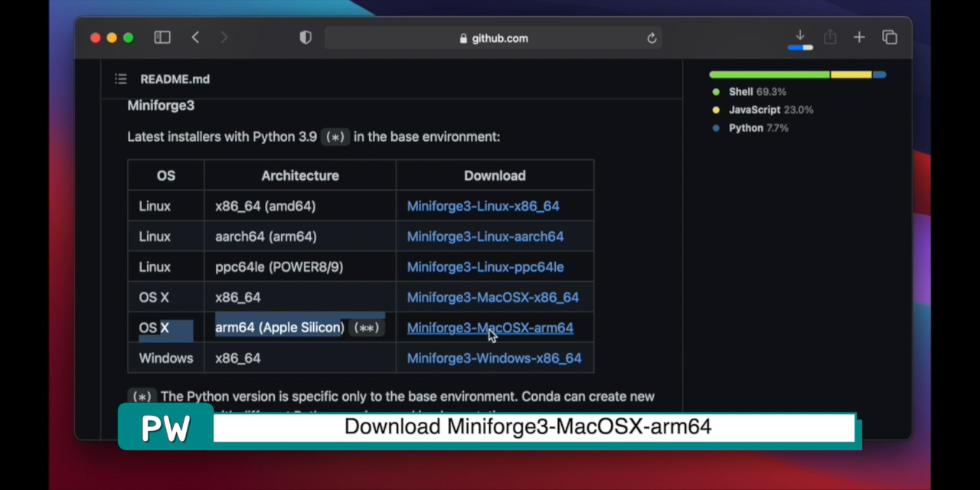Image resolution: width=980 pixels, height=490 pixels.
Task: Go back with the left chevron
Action: click(195, 38)
